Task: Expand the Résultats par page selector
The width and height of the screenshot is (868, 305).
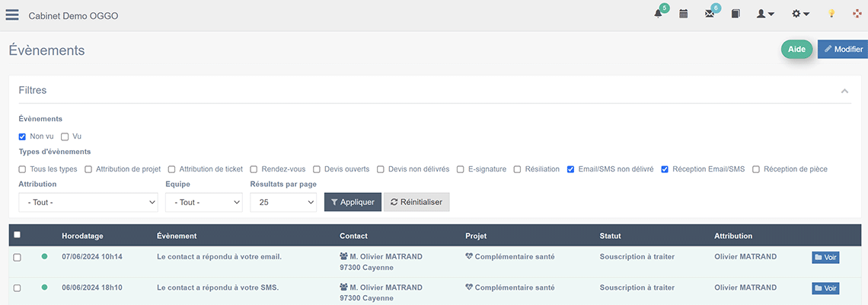Action: pos(283,202)
